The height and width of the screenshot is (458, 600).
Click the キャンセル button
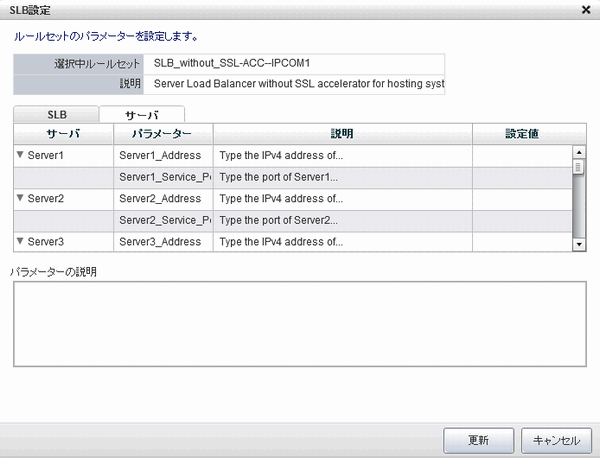(x=556, y=440)
